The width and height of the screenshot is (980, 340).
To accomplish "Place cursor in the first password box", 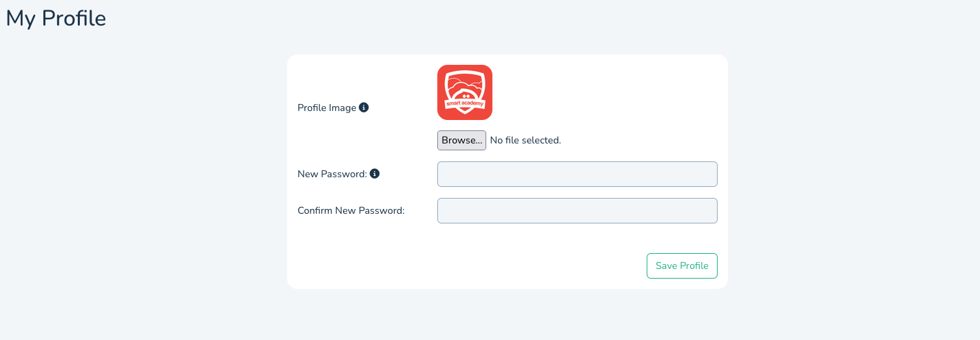I will tap(577, 174).
